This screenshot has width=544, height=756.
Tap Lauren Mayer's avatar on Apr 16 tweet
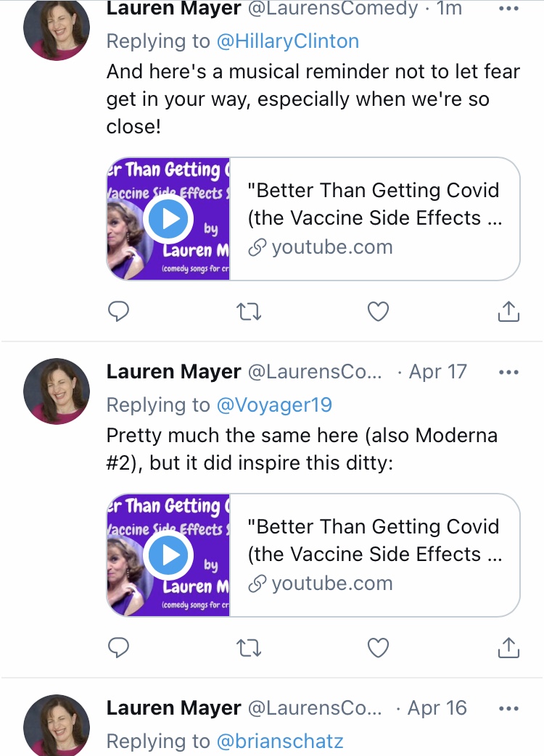click(x=57, y=725)
